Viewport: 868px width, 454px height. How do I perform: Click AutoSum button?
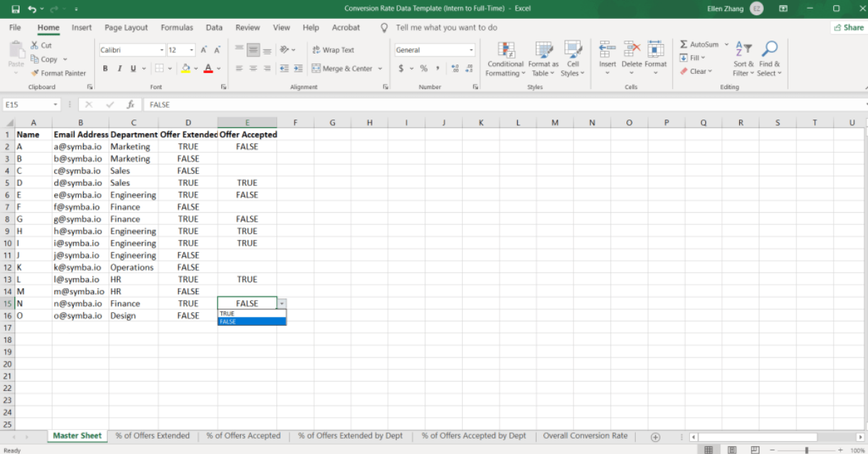coord(699,44)
